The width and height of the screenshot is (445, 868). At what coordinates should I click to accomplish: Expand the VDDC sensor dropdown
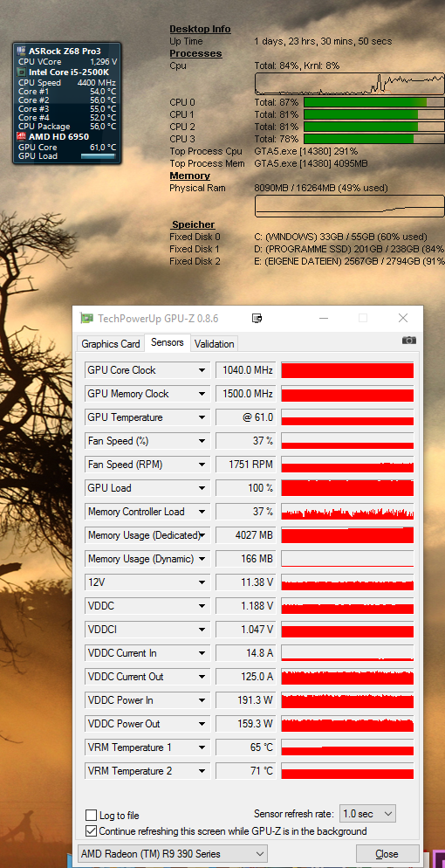point(202,606)
